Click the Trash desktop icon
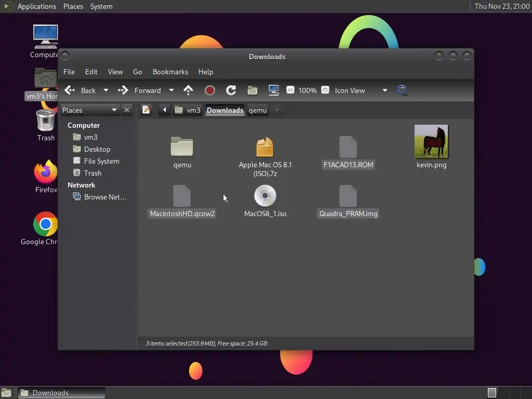The image size is (532, 399). [x=46, y=121]
